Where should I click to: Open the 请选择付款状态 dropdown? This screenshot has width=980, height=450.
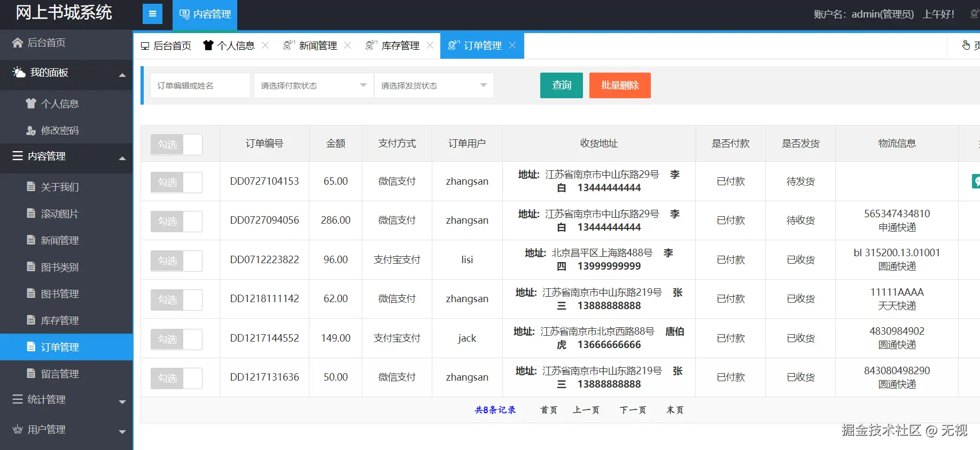click(x=314, y=85)
